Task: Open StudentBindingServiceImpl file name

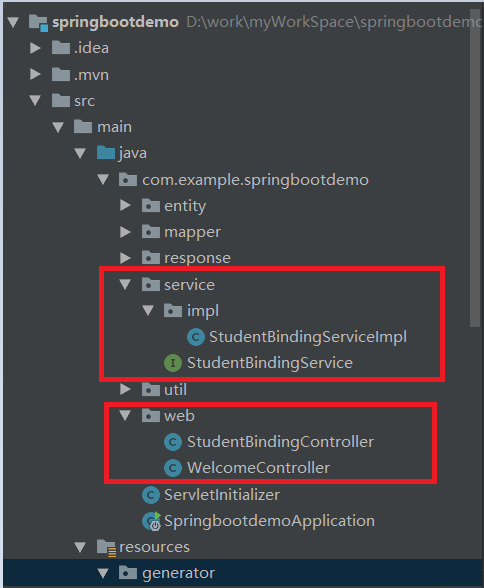Action: coord(308,337)
